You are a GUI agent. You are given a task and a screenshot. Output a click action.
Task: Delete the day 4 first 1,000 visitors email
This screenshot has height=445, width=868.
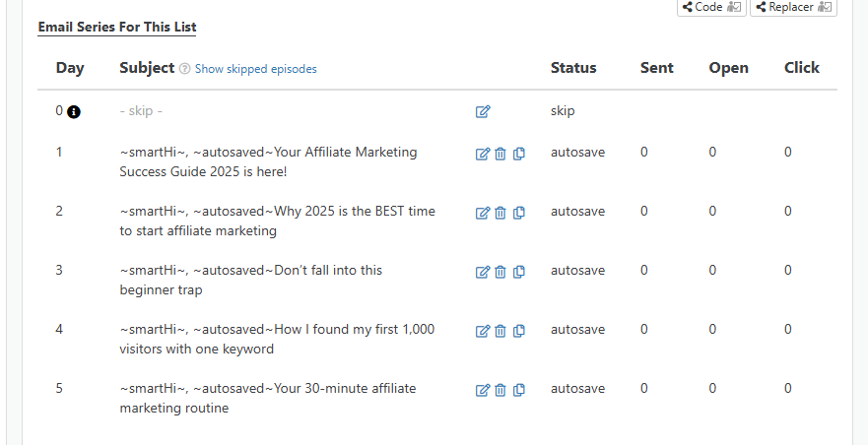coord(501,331)
